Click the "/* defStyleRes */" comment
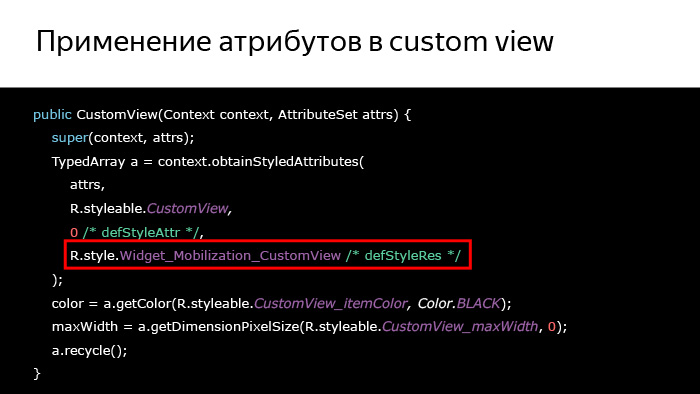Viewport: 700px width, 394px height. pyautogui.click(x=403, y=256)
